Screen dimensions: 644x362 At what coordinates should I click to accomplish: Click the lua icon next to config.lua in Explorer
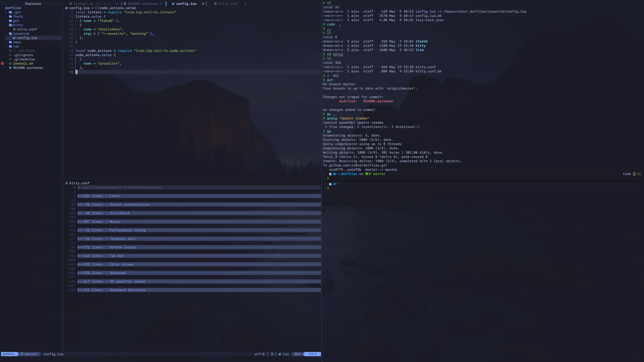pos(14,38)
